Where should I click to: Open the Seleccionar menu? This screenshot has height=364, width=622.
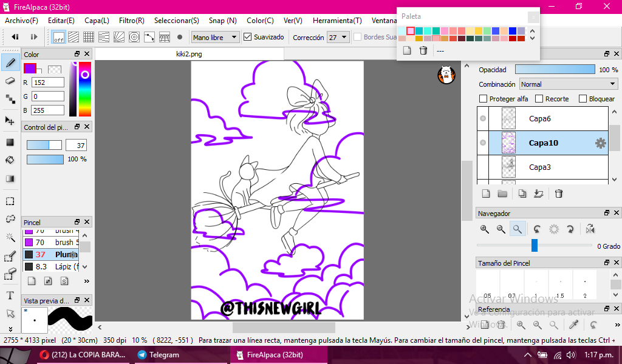pos(177,20)
